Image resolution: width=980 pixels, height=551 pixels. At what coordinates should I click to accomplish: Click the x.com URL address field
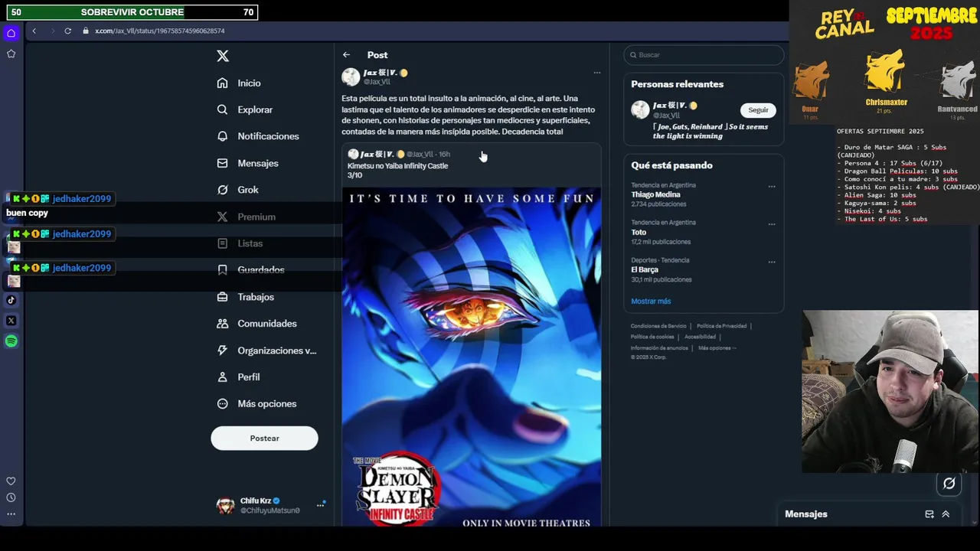point(160,31)
